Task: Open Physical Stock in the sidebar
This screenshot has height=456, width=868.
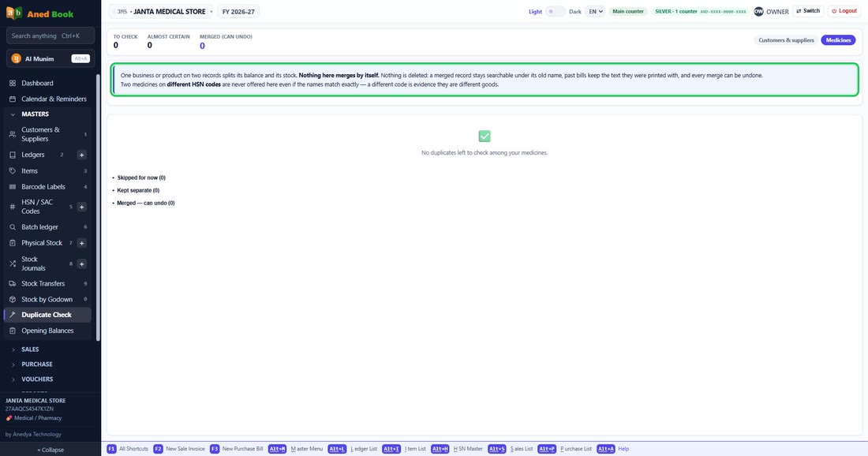Action: (x=42, y=243)
